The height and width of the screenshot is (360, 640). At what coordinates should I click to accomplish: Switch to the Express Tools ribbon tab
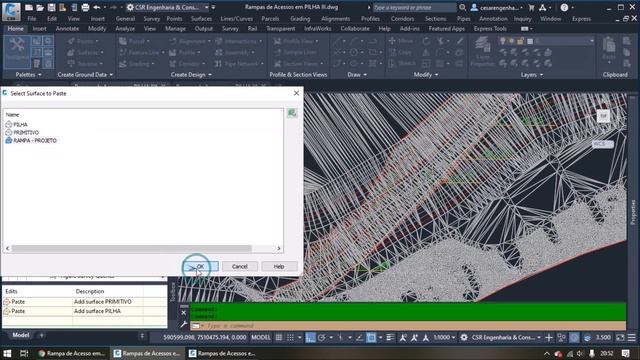[490, 29]
